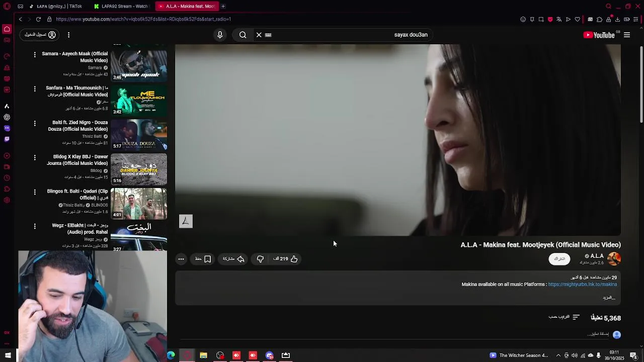Open options for Blidog Dawer Jounta video
Image resolution: width=644 pixels, height=362 pixels.
(35, 157)
